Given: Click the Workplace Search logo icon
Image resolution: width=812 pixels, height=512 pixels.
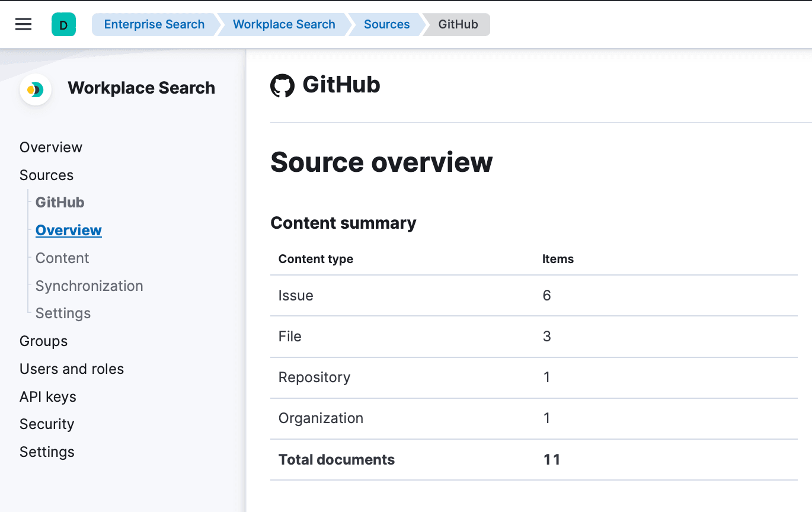Looking at the screenshot, I should (x=36, y=89).
